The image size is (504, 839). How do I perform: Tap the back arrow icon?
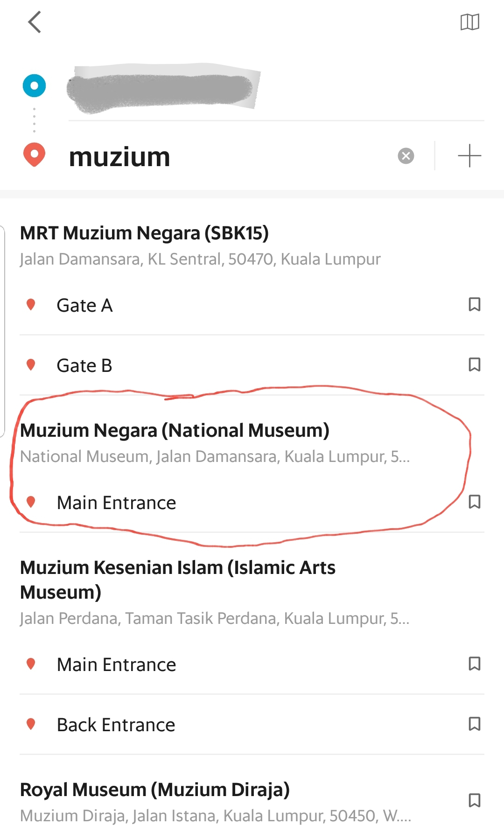(x=35, y=22)
